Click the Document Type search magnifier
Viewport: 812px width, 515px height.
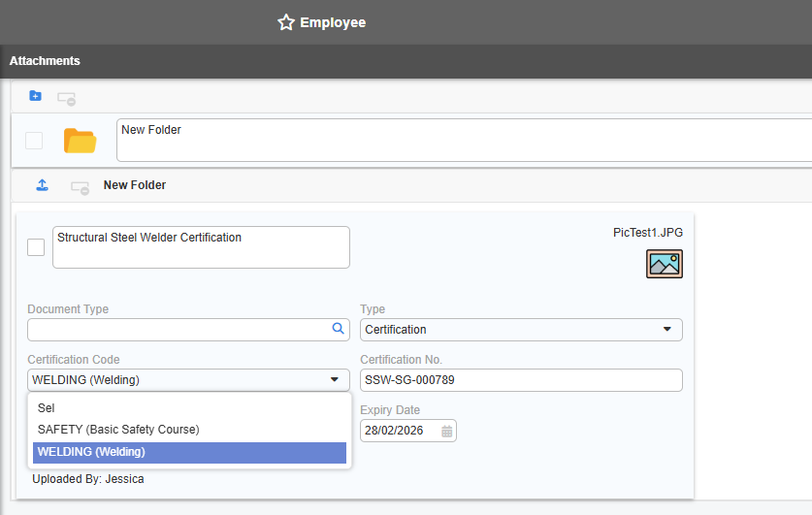[339, 330]
